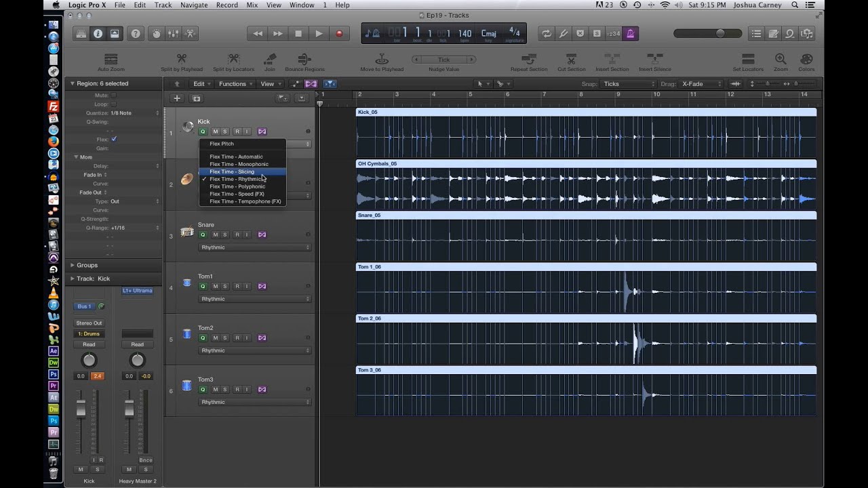Open the Loop Browser button

coord(790,33)
